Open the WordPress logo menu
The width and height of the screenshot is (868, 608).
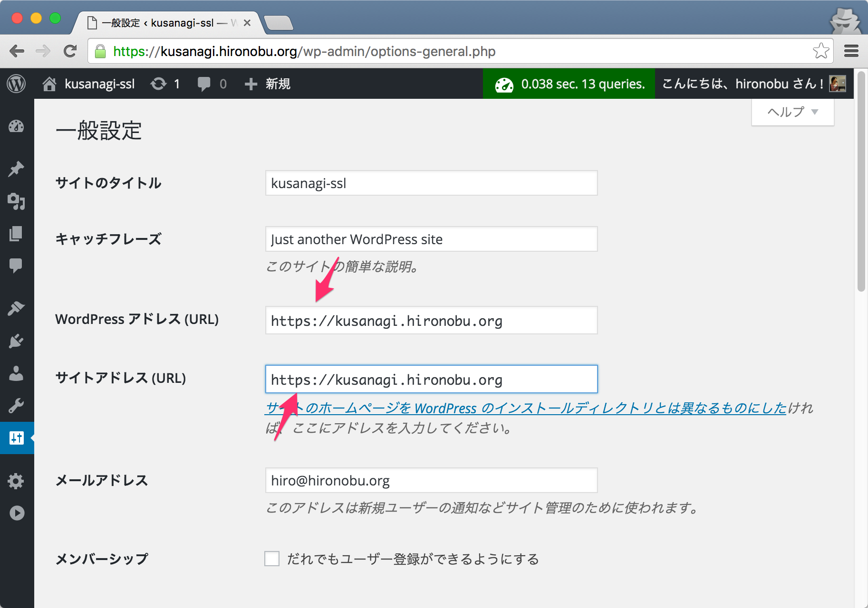(16, 84)
